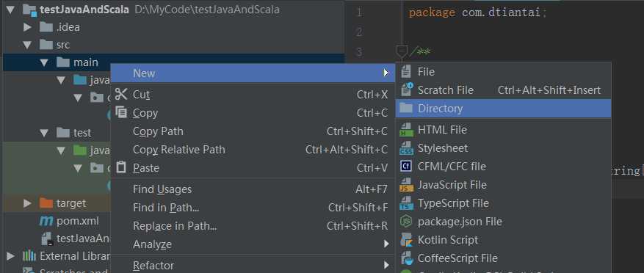Expand the .idea folder arrow
The height and width of the screenshot is (273, 644).
tap(27, 27)
